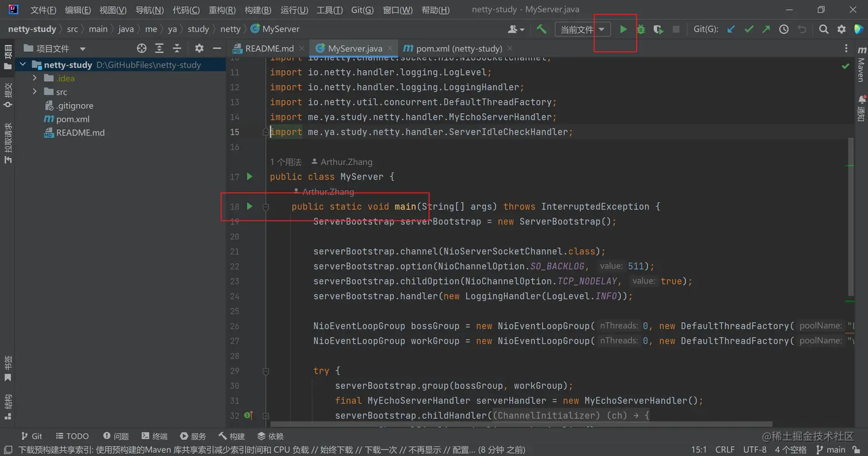Run the current file with the green play button

tap(623, 29)
